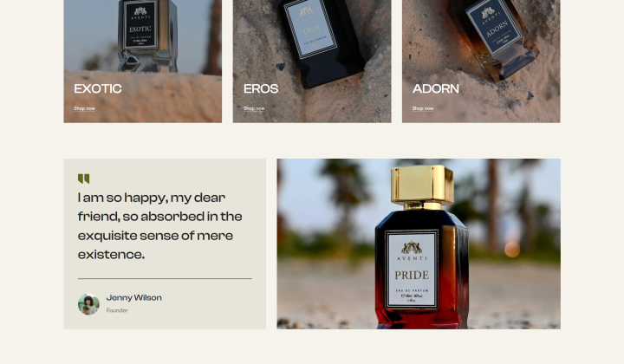624x364 pixels.
Task: Click the Aventi crest logo on PRIDE label
Action: (x=412, y=248)
